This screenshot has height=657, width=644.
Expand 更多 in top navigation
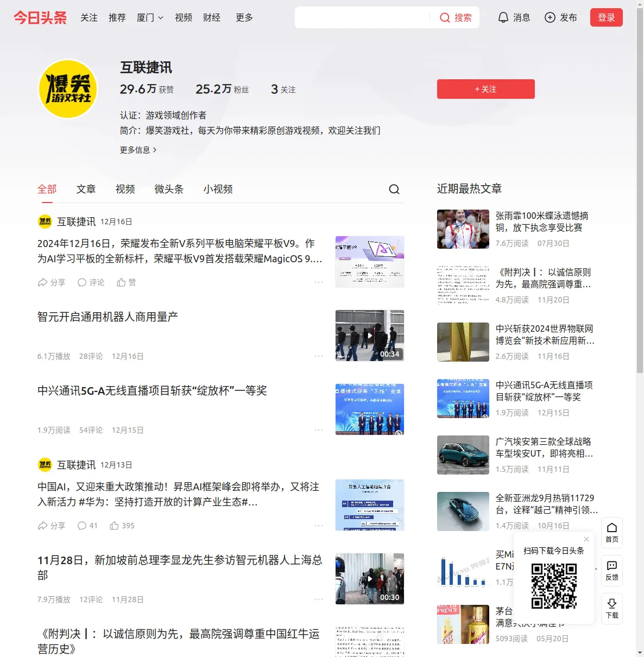coord(244,17)
